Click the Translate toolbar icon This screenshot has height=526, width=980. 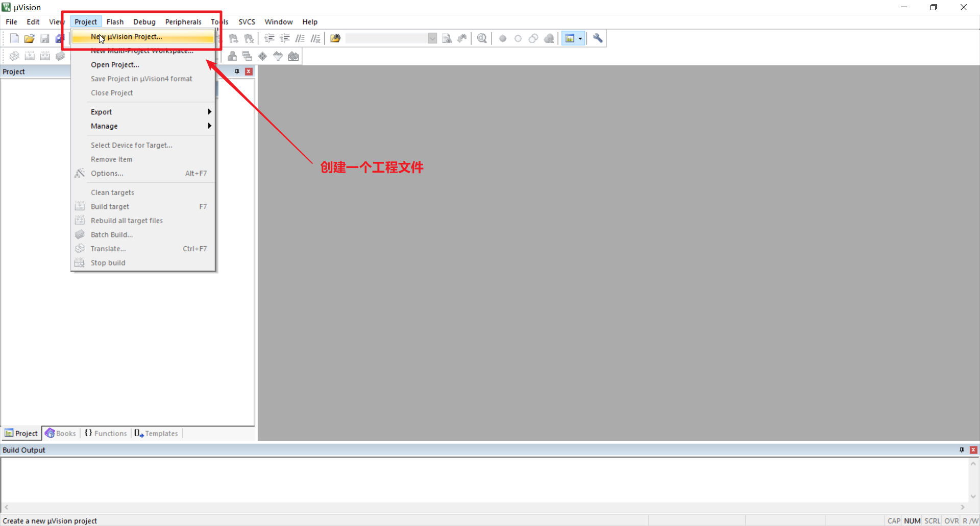[14, 56]
